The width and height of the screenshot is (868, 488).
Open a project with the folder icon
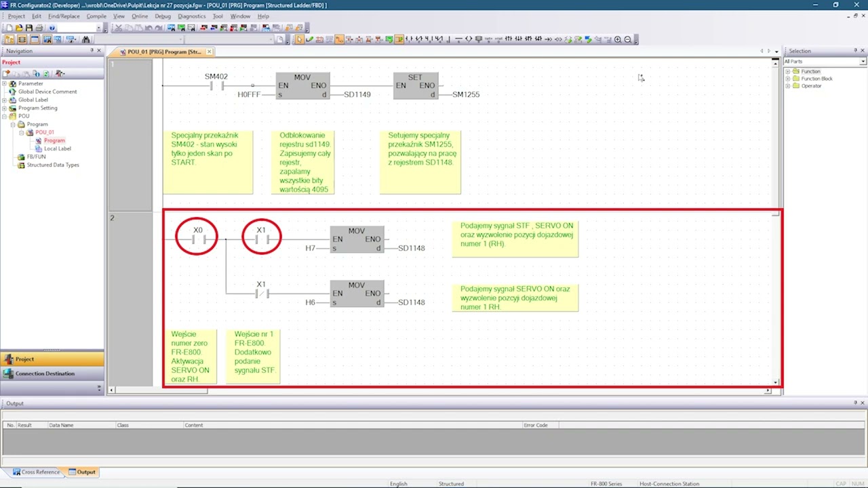[x=19, y=28]
